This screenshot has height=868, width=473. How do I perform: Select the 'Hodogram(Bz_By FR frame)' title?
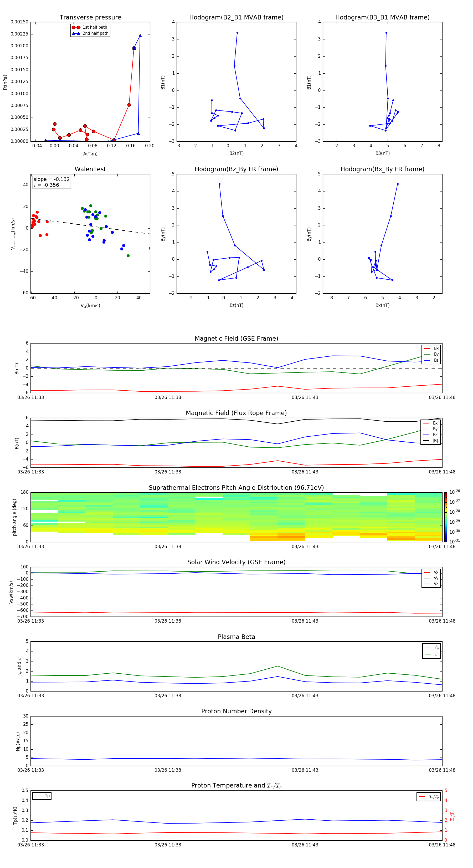click(236, 169)
